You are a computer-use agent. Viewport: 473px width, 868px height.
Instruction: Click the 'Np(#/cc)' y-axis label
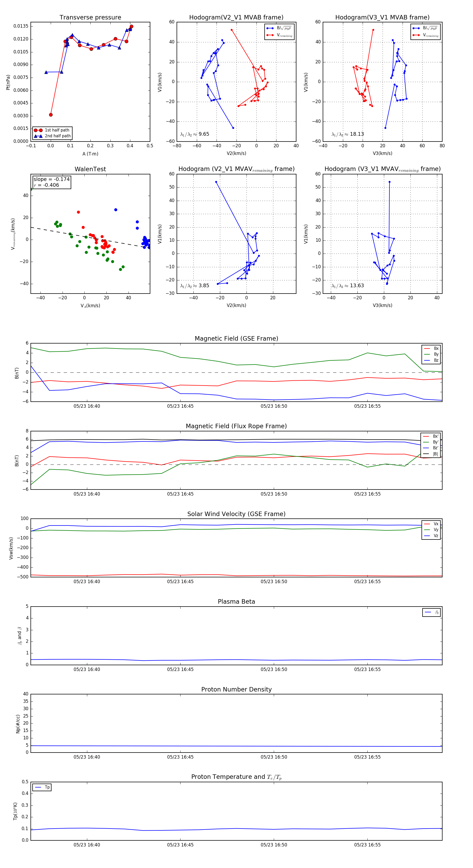pyautogui.click(x=18, y=723)
